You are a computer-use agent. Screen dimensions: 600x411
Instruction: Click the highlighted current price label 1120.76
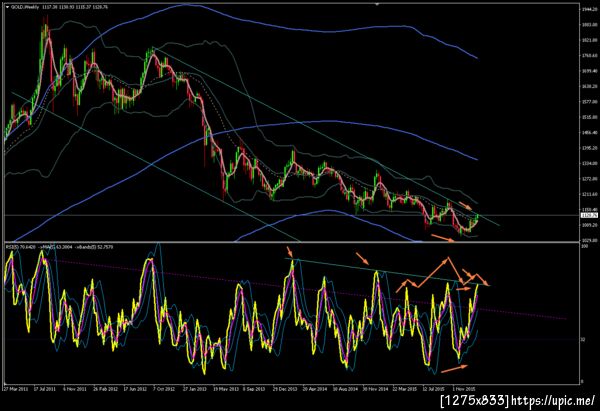(x=589, y=216)
